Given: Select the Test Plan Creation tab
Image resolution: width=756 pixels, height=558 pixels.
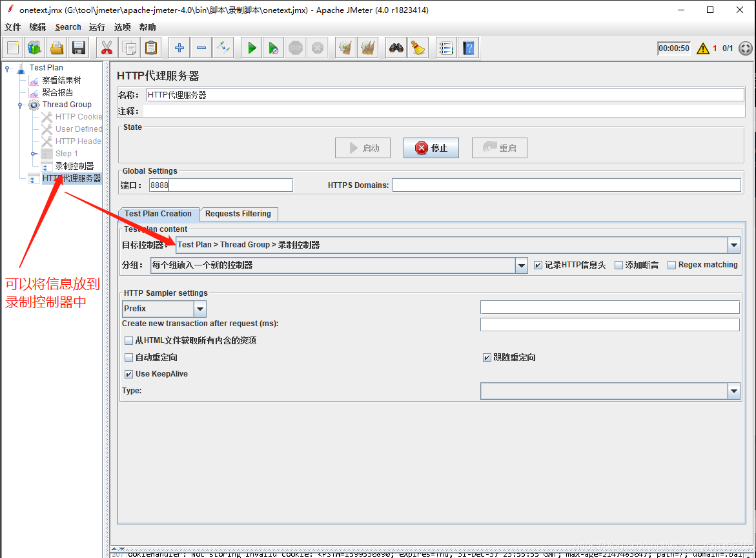Looking at the screenshot, I should 158,214.
